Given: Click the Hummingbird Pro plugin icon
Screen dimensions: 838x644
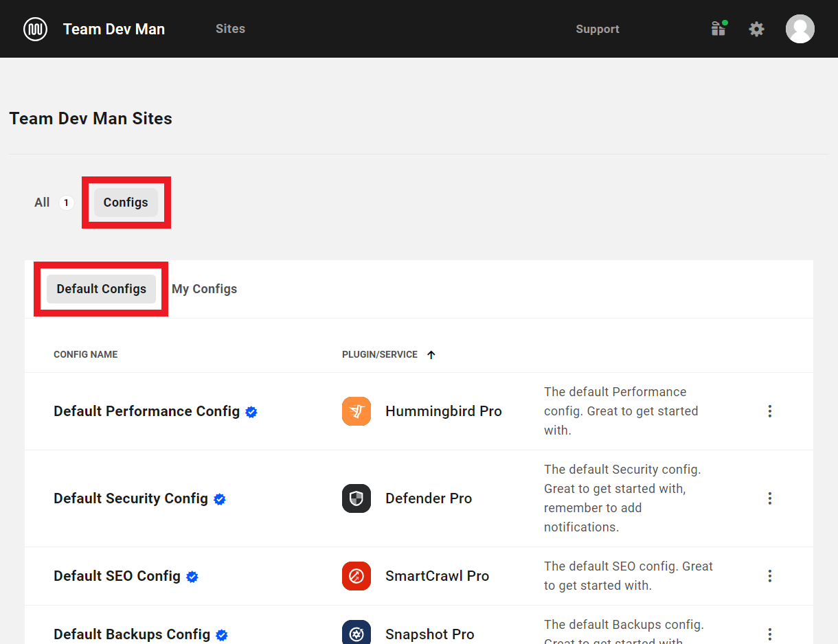Looking at the screenshot, I should click(x=356, y=411).
